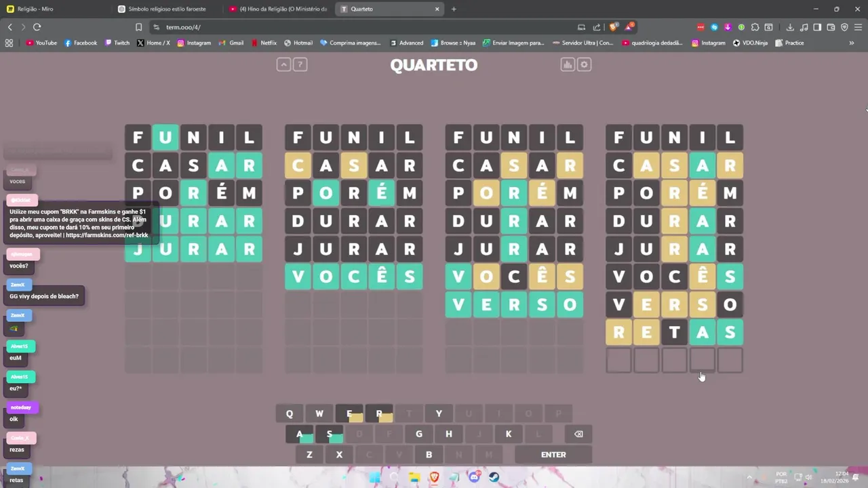Open the YouTube bookmark
The height and width of the screenshot is (488, 868).
tap(41, 43)
